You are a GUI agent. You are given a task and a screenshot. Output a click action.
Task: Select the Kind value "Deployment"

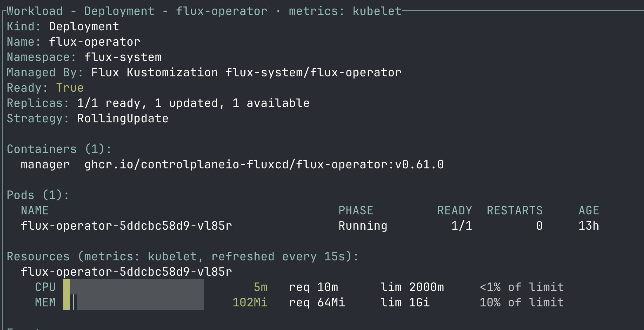point(84,26)
